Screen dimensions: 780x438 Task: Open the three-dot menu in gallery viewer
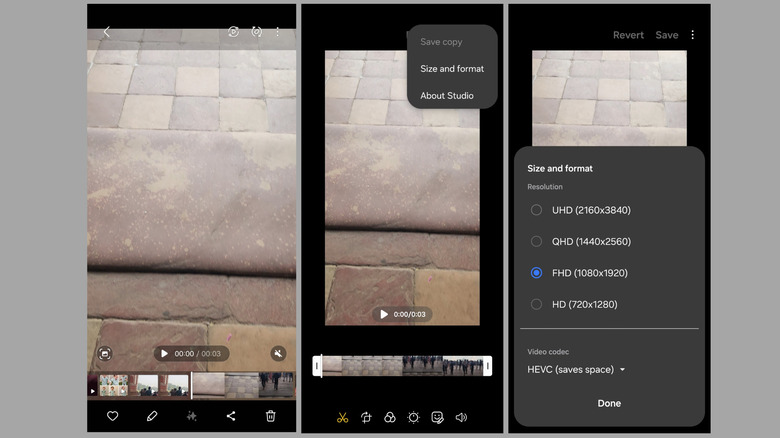[x=278, y=32]
